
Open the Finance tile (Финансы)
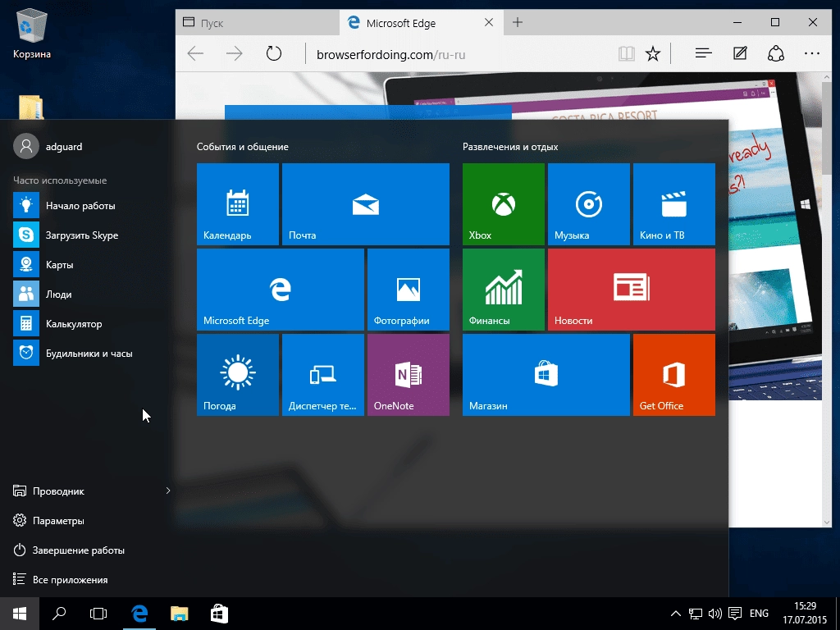point(504,290)
